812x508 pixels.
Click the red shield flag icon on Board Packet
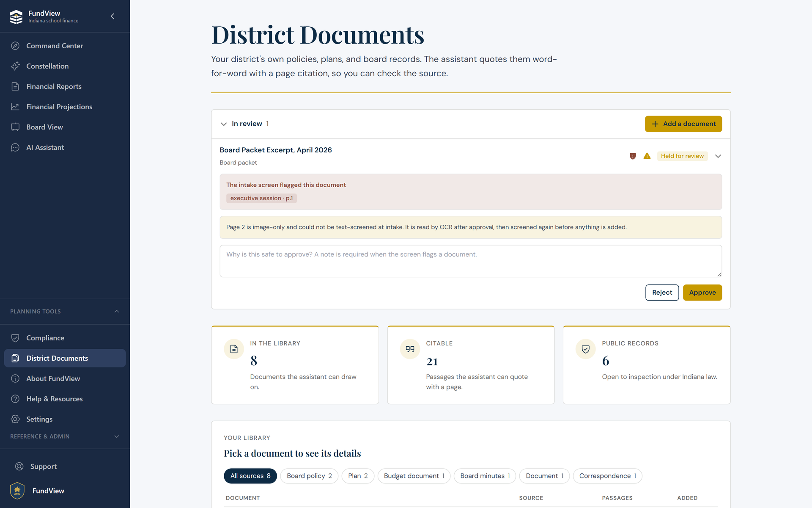tap(633, 156)
